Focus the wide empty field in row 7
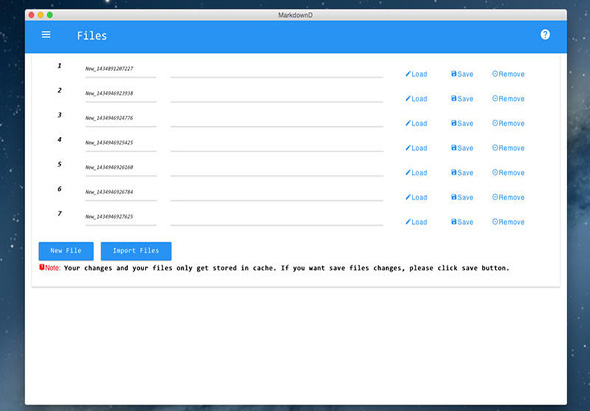This screenshot has width=590, height=411. click(277, 218)
